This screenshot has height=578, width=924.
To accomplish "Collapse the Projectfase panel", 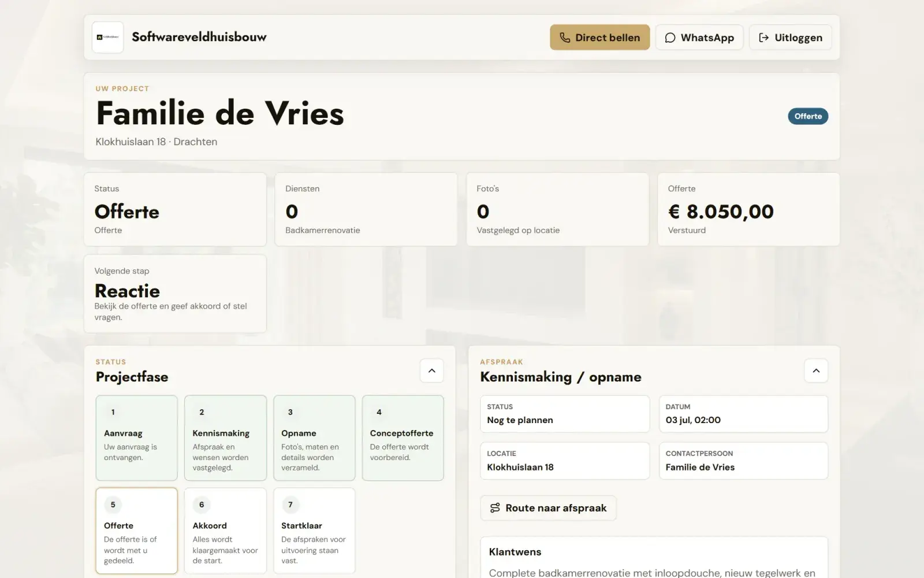I will 432,371.
